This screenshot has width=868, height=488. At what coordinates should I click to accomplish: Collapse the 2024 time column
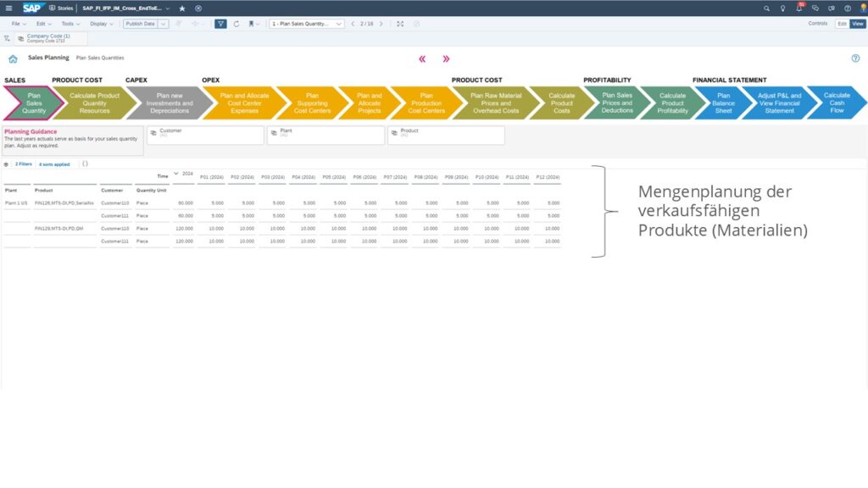click(176, 174)
